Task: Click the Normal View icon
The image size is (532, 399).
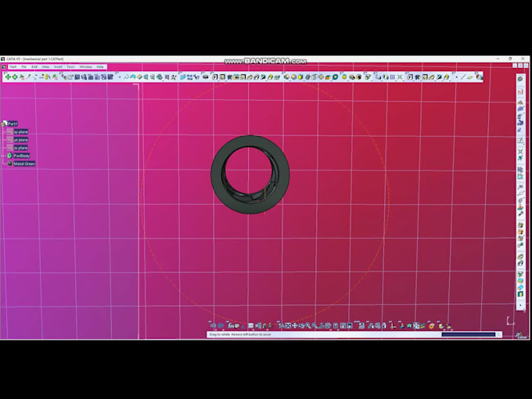Action: click(322, 325)
